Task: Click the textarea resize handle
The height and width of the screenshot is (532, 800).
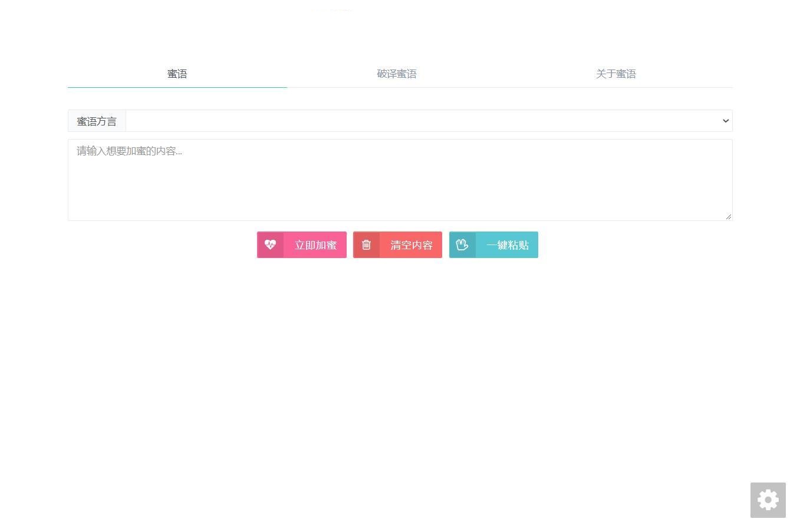Action: 728,216
